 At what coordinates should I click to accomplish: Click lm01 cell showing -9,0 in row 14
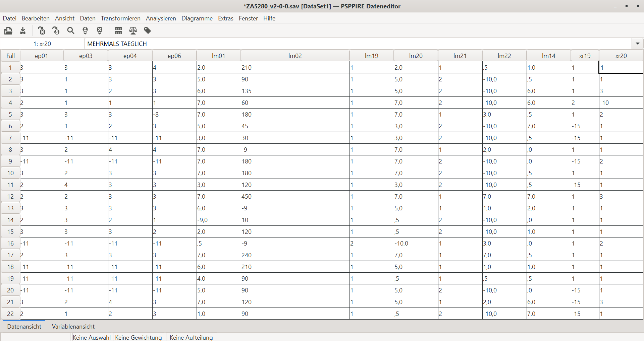click(219, 220)
